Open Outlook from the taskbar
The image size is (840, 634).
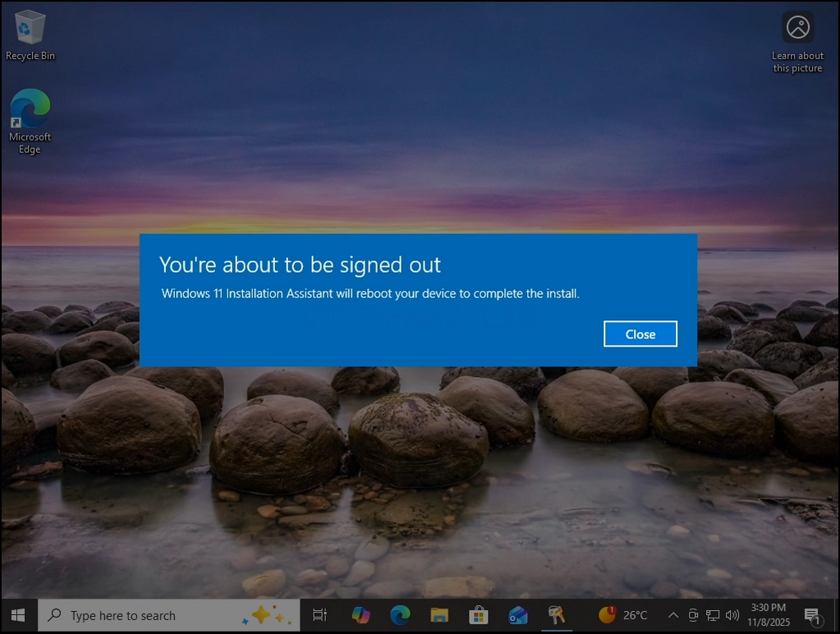(x=517, y=615)
